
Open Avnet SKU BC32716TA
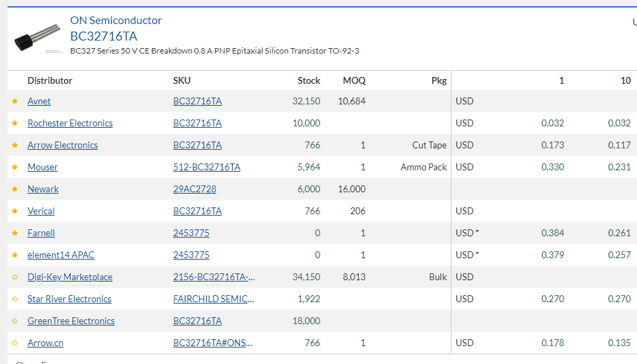tap(197, 101)
